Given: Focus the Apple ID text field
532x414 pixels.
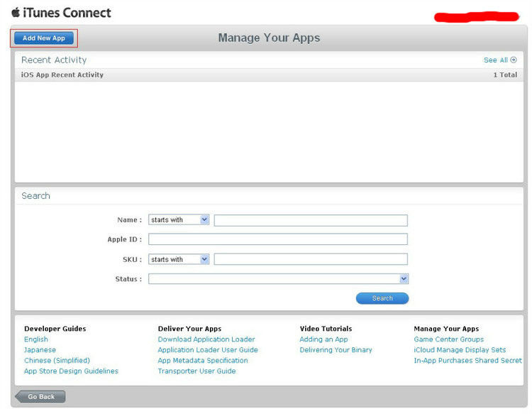Looking at the screenshot, I should tap(277, 239).
